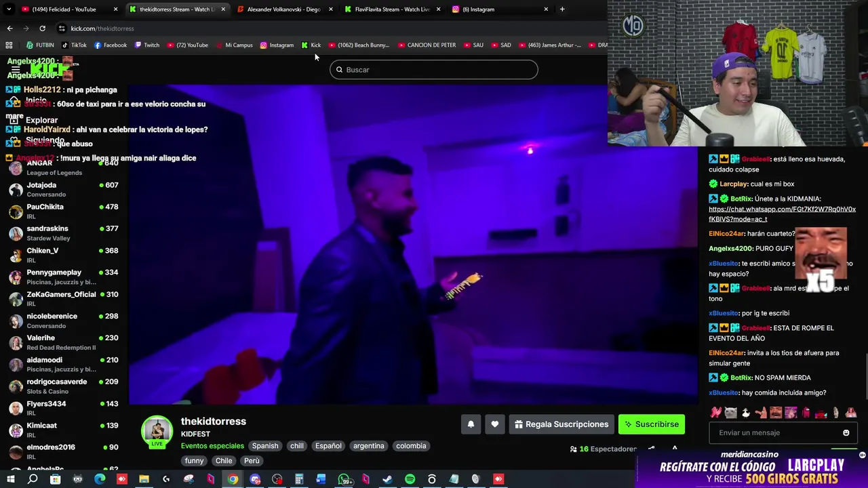Open the Mi Campus bookmark
868x488 pixels.
[235, 45]
